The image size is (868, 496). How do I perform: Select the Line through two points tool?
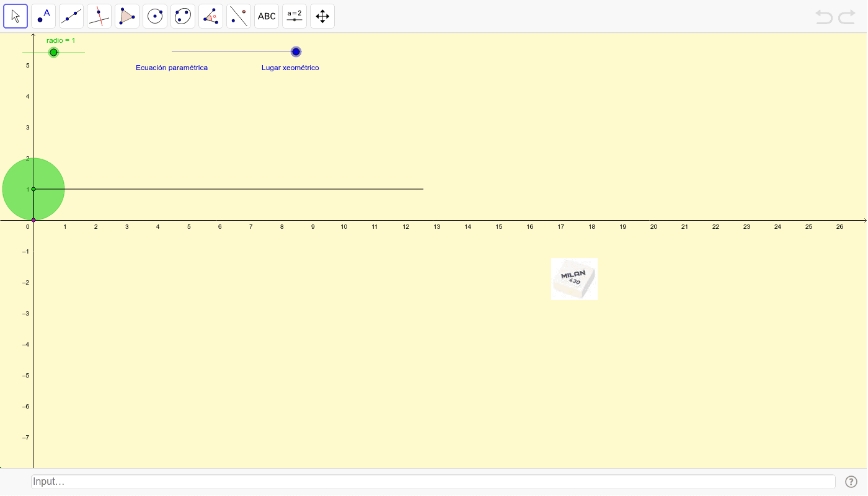71,16
